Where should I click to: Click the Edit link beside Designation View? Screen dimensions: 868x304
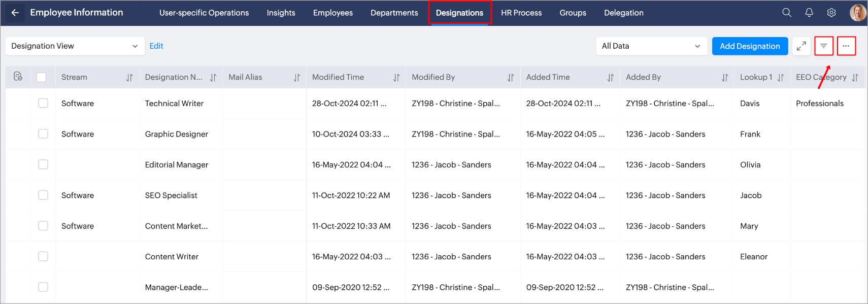[156, 46]
